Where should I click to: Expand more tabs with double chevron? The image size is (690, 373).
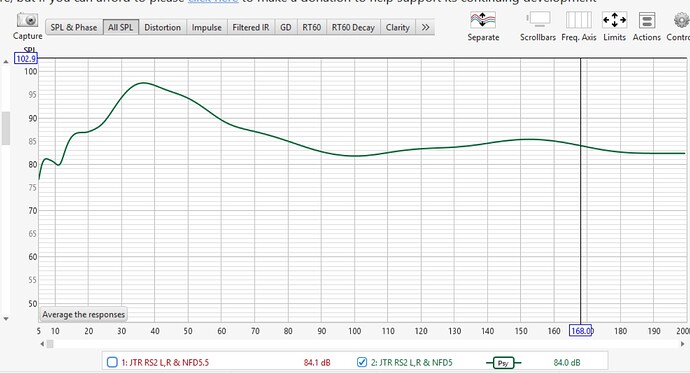425,27
